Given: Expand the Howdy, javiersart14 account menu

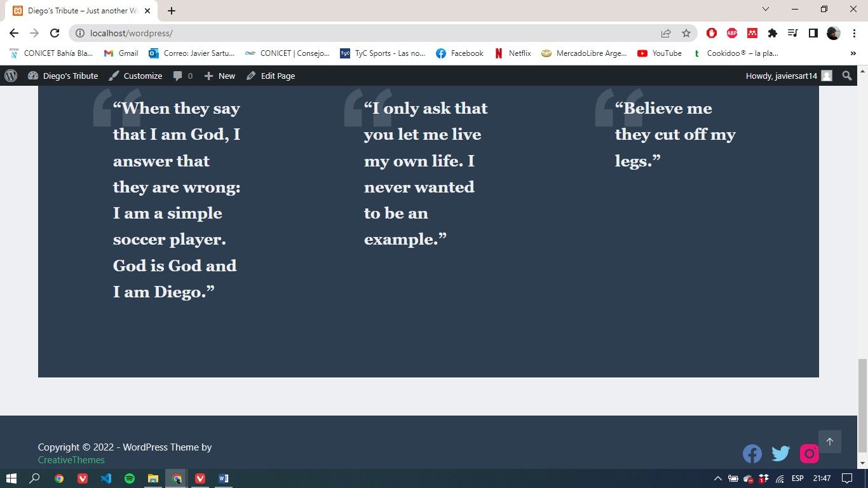Looking at the screenshot, I should click(788, 76).
